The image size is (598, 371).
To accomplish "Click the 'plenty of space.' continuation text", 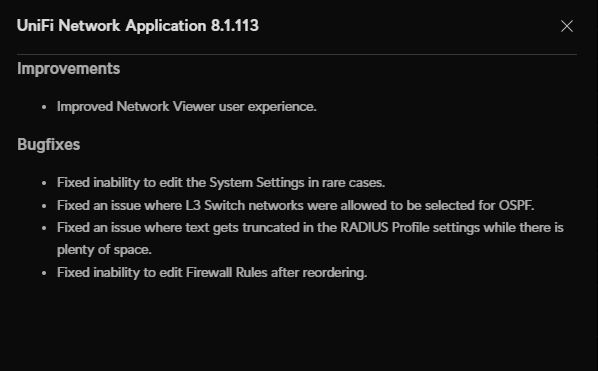I will point(104,250).
